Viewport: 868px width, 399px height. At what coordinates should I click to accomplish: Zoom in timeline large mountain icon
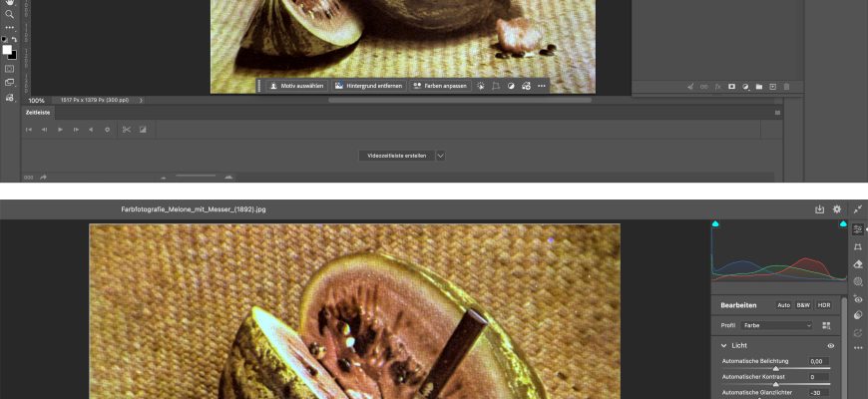point(228,178)
